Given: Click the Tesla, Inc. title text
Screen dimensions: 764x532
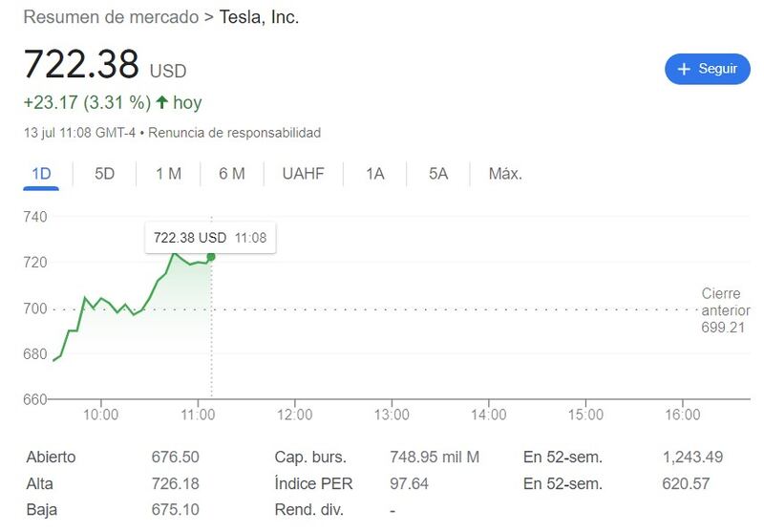Looking at the screenshot, I should click(259, 17).
